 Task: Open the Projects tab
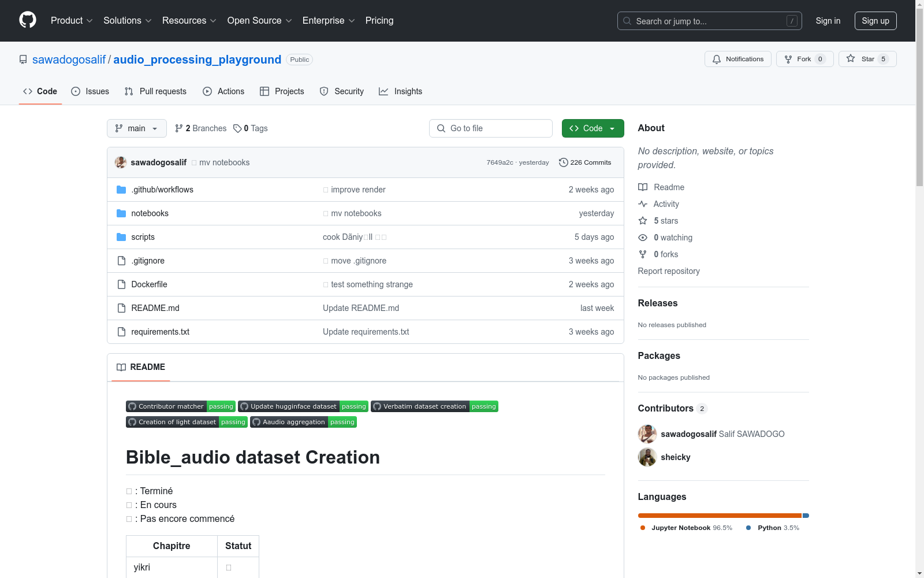(282, 91)
